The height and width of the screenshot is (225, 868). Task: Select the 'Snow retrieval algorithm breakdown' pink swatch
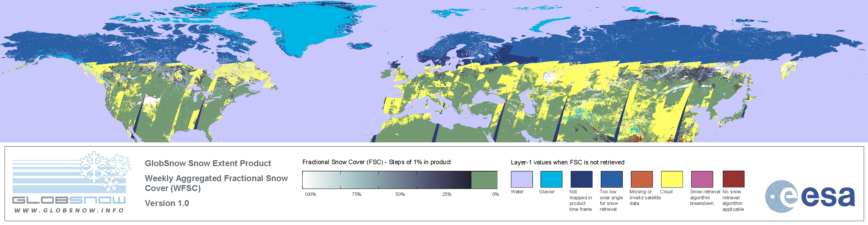click(x=702, y=179)
